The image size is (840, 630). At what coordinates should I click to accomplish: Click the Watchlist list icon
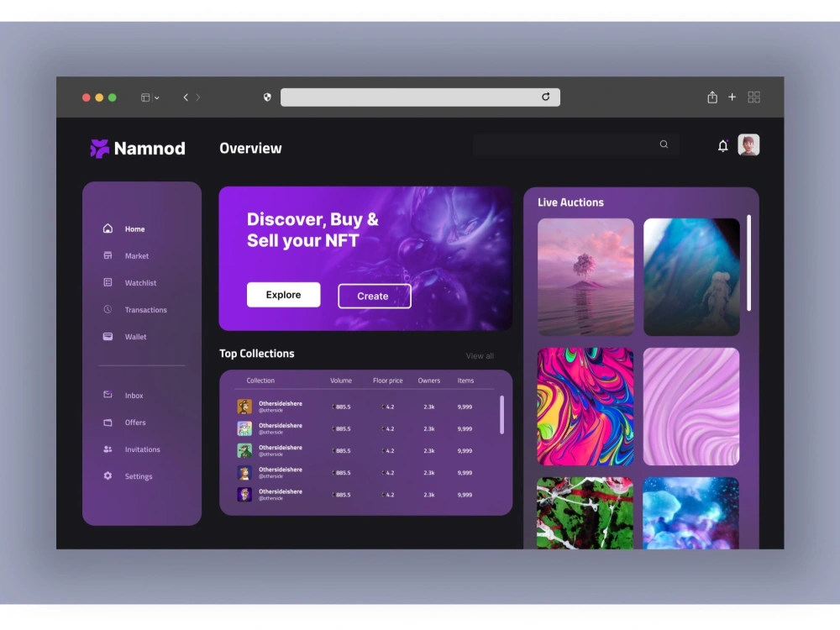(108, 282)
